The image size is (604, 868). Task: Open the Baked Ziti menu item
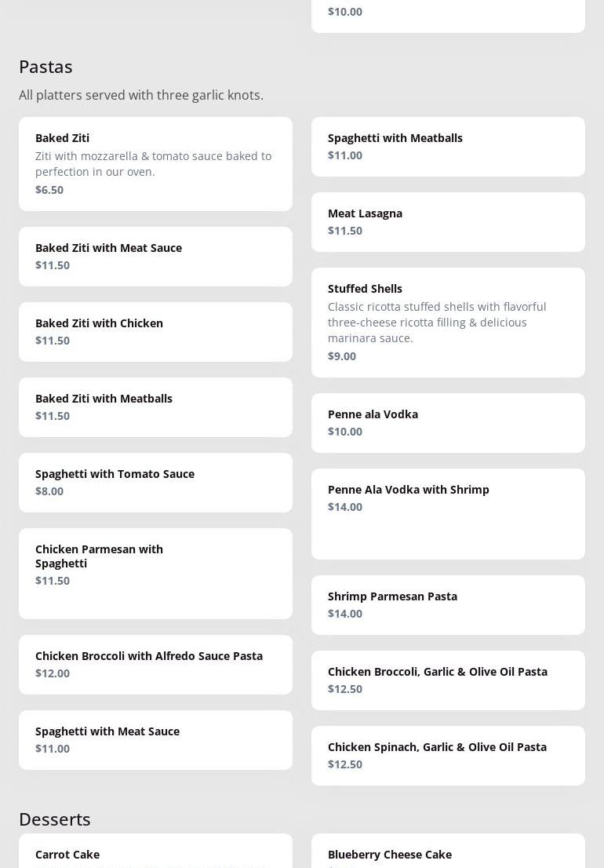pos(155,163)
